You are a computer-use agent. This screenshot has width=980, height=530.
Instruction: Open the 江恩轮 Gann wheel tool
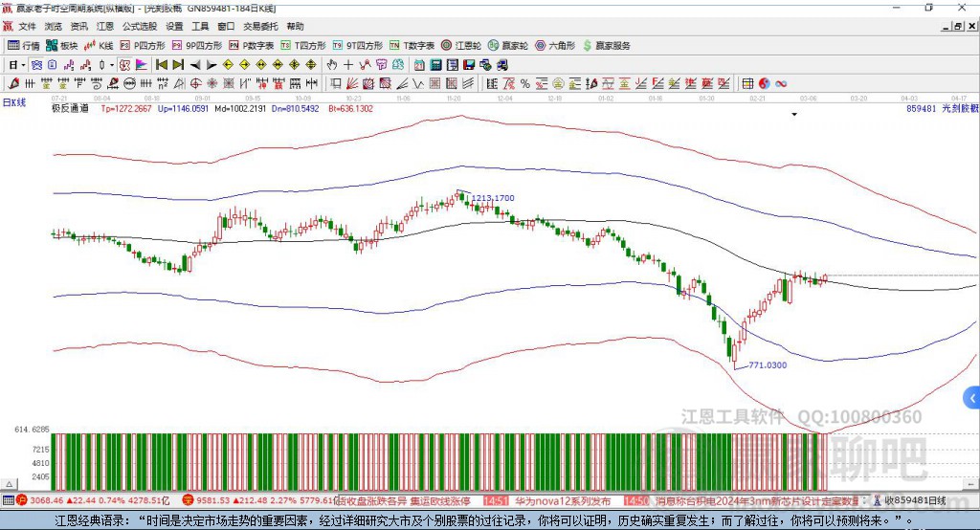(463, 45)
